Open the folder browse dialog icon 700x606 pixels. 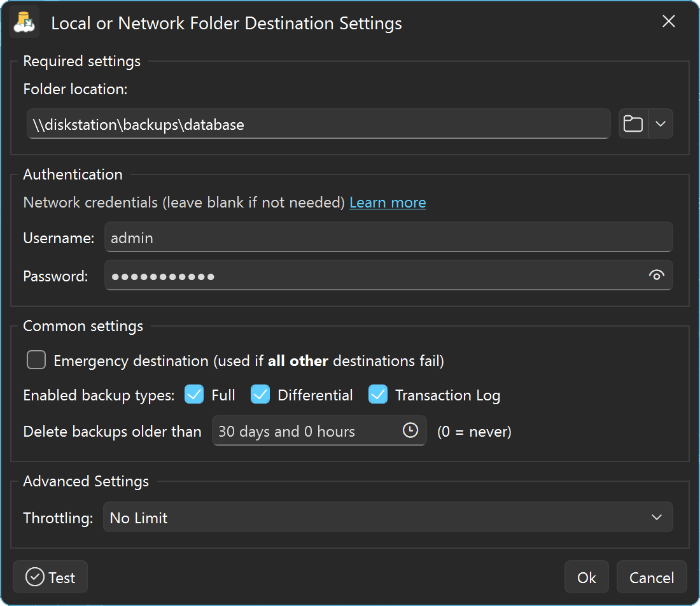633,124
